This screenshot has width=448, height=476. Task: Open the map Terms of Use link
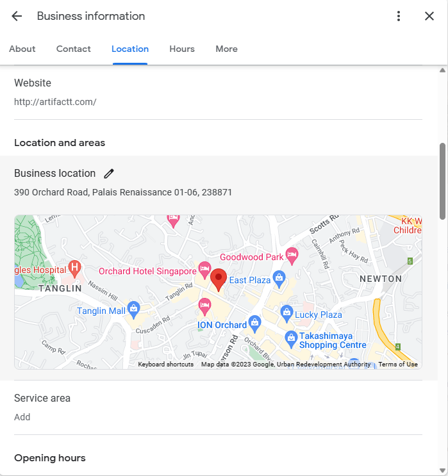398,365
